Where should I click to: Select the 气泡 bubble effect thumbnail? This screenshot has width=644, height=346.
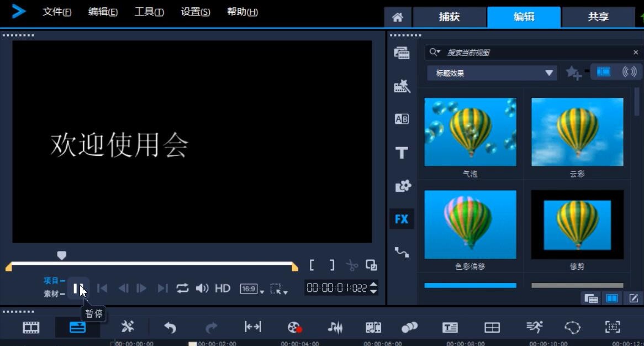pos(470,132)
